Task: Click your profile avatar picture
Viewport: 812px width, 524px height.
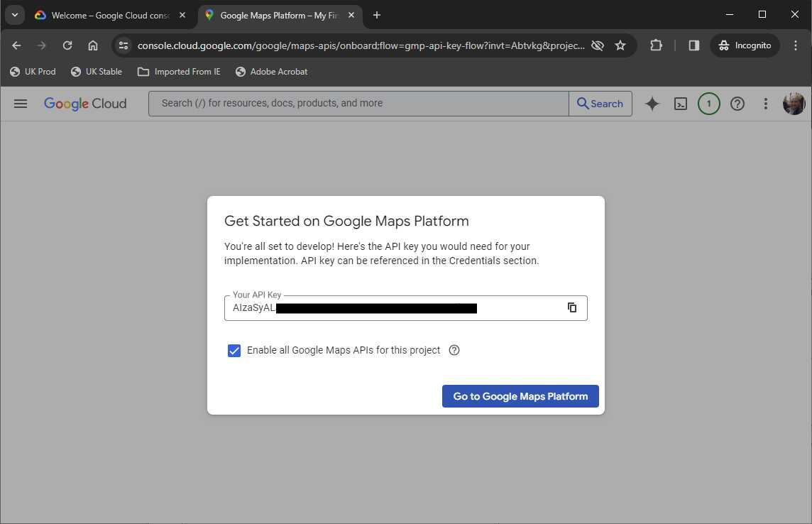Action: coord(794,104)
